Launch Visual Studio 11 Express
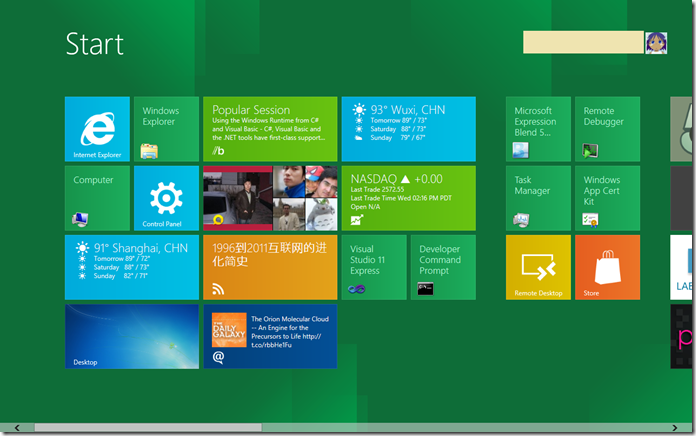 [374, 268]
